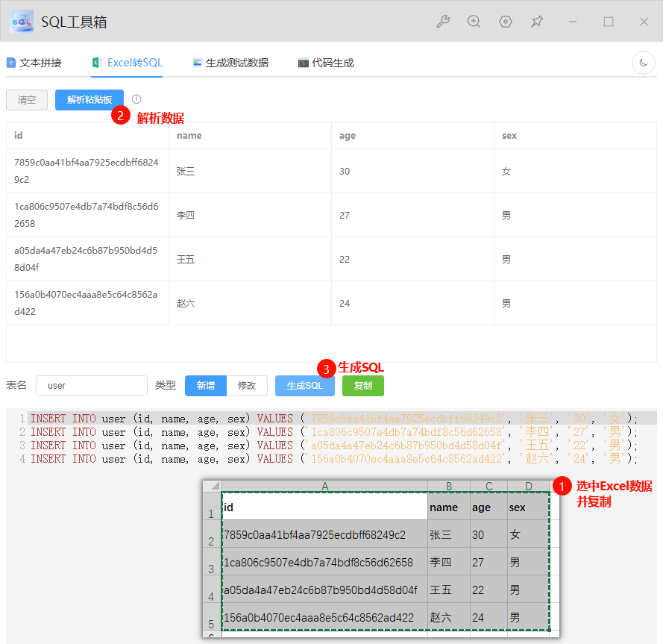Image resolution: width=663 pixels, height=644 pixels.
Task: Click the 生成SQL button
Action: click(305, 386)
